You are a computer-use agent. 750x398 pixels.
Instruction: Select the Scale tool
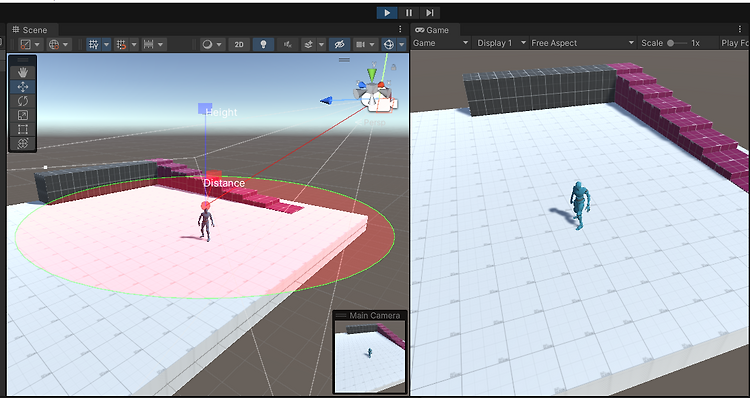tap(22, 115)
